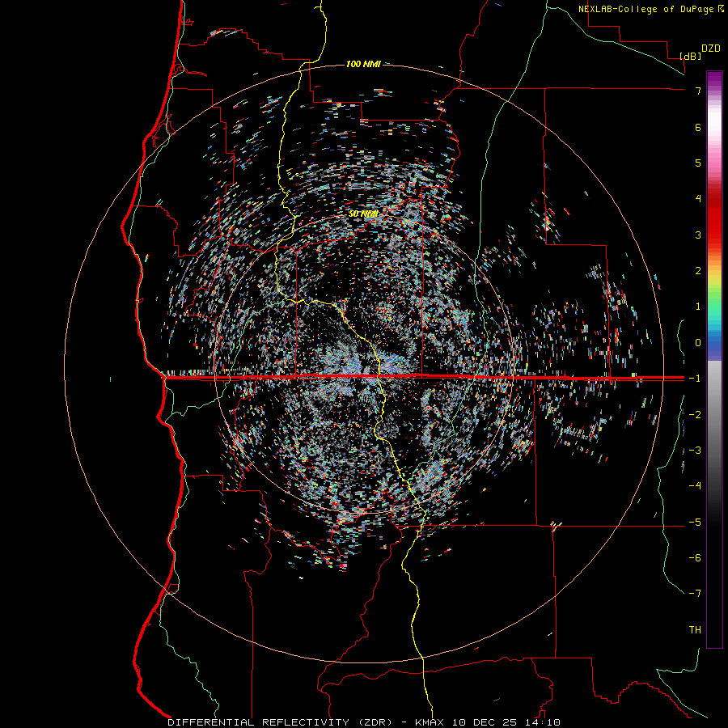Click the color scale value 0
728x728 pixels.
698,343
